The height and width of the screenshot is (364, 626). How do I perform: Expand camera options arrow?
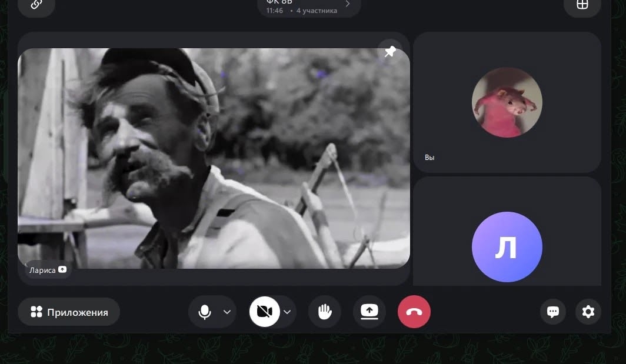[287, 312]
